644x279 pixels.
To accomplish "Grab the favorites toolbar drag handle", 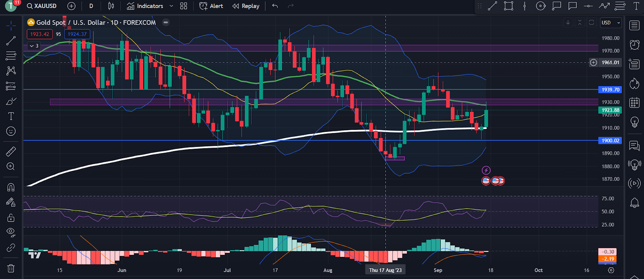I will click(x=479, y=6).
